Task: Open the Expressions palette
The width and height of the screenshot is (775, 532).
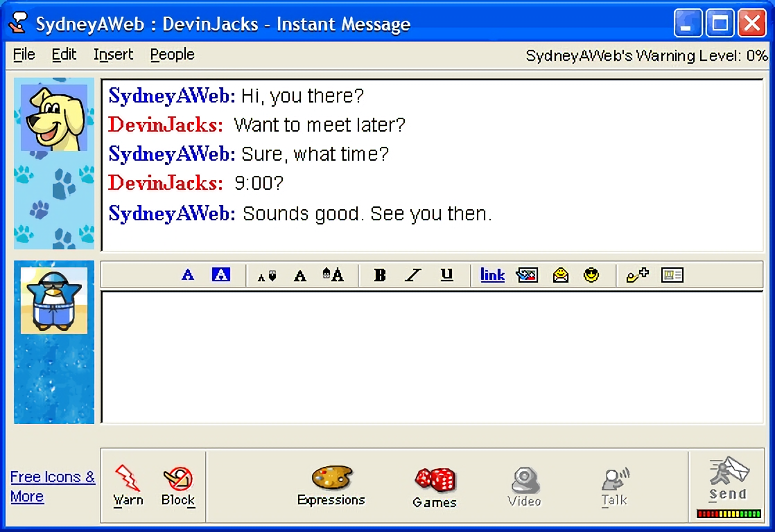Action: 331,486
